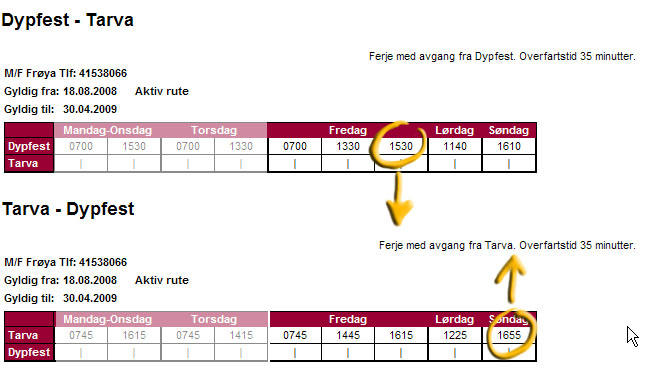Click the 1140 Lørdag departure from Dypfest
Viewport: 648px width, 369px height.
[455, 146]
